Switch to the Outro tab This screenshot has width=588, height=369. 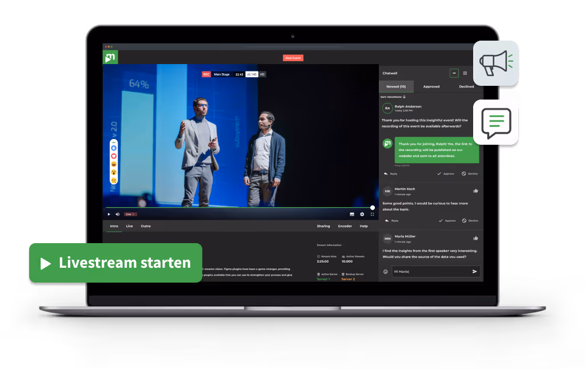coord(146,226)
